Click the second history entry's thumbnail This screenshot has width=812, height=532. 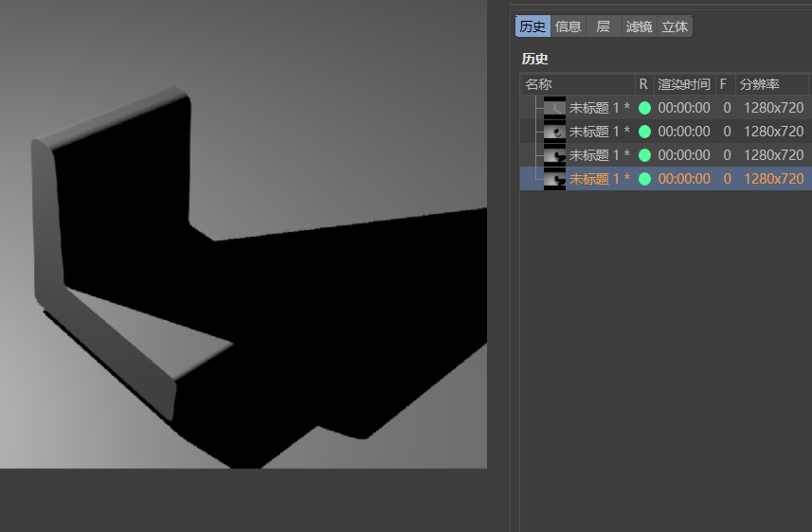click(x=554, y=132)
